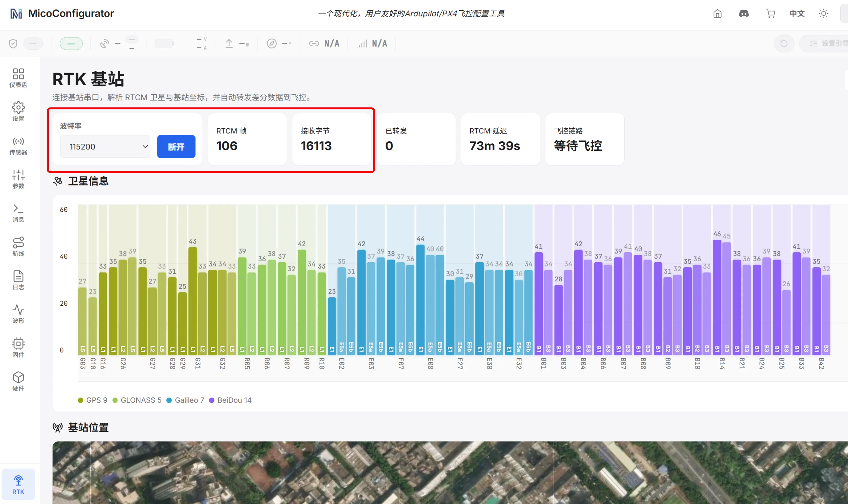Click the RTCM 帧 106 card
Screen dimensions: 848x504
[x=247, y=139]
